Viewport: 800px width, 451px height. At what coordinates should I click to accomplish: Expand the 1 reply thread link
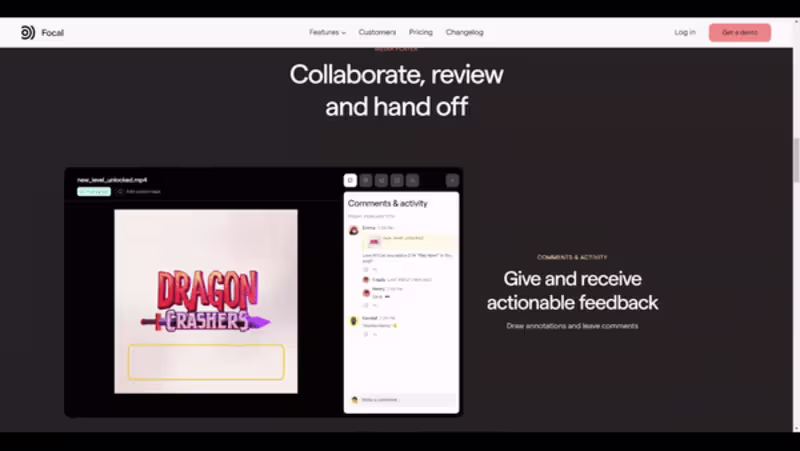coord(379,280)
